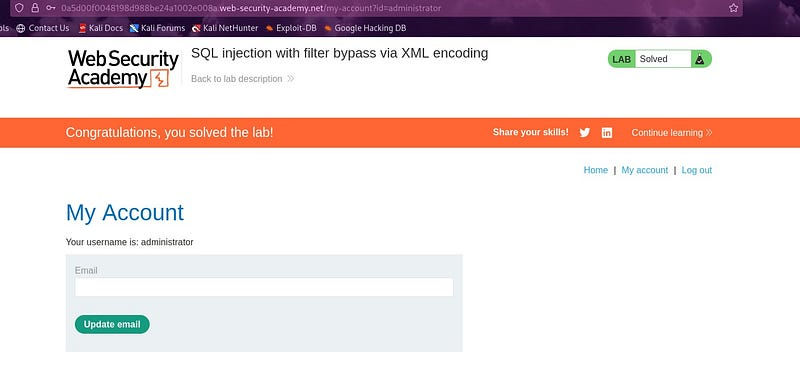This screenshot has width=800, height=376.
Task: Open the Kali Forums bookmark
Action: point(157,28)
